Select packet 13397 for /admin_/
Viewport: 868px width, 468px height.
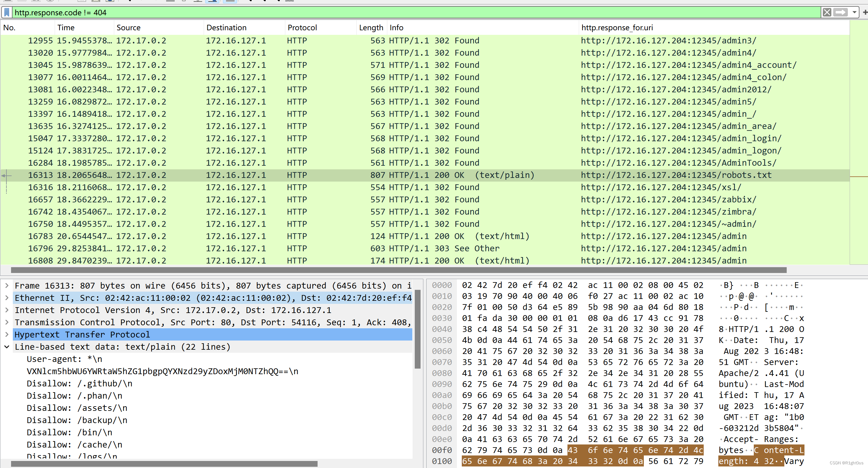(x=425, y=114)
